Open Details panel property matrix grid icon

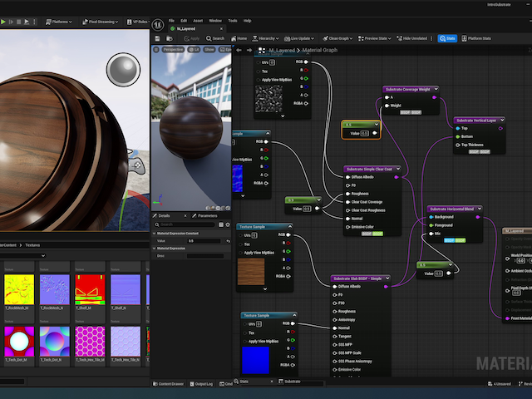[221, 224]
